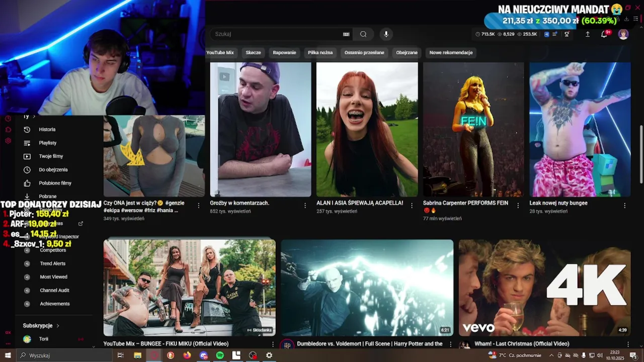Select the Piłka nożna filter chip
644x362 pixels.
320,52
